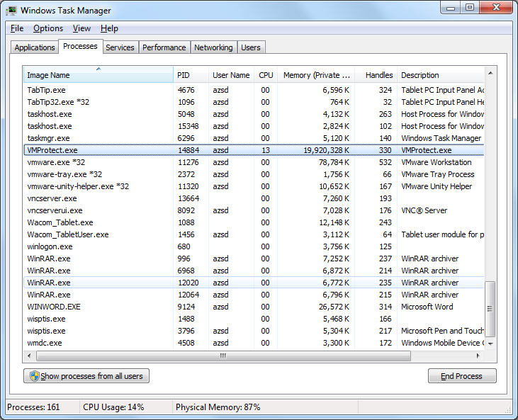
Task: Open the Options menu
Action: 48,28
